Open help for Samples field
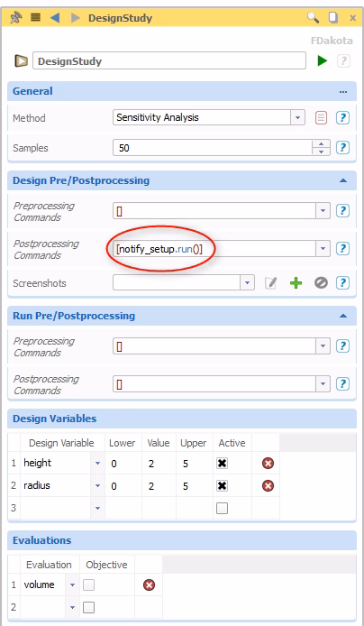The width and height of the screenshot is (364, 626). [x=343, y=148]
